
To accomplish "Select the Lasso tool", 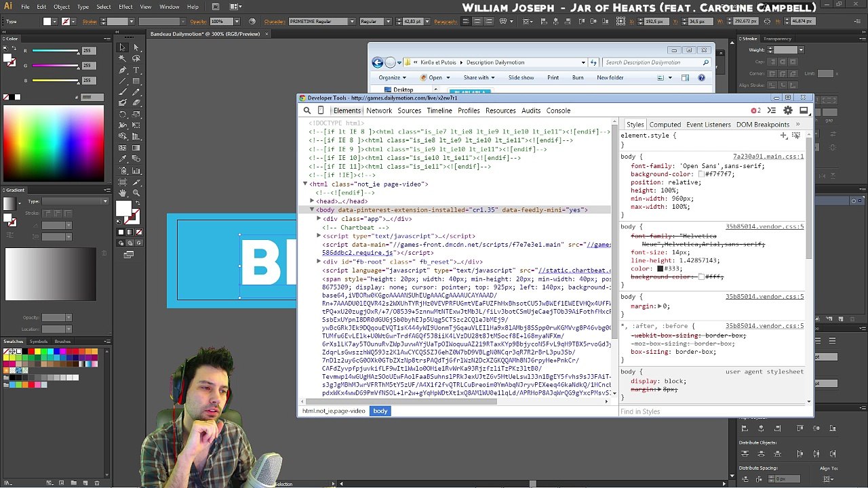I will coord(136,58).
